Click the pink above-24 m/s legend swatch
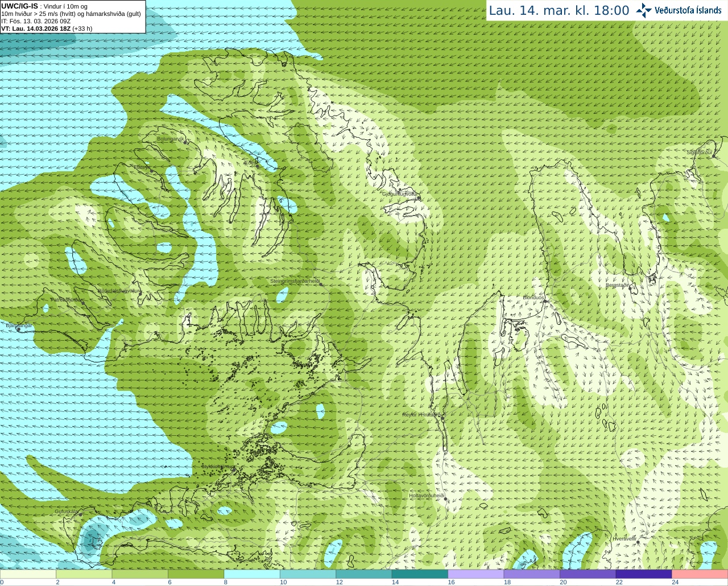The image size is (728, 586). pos(700,574)
